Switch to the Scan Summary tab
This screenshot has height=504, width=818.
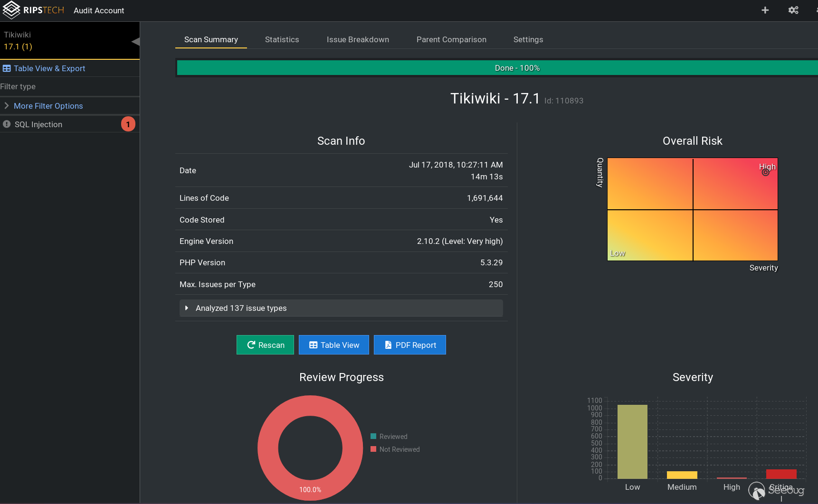coord(211,39)
